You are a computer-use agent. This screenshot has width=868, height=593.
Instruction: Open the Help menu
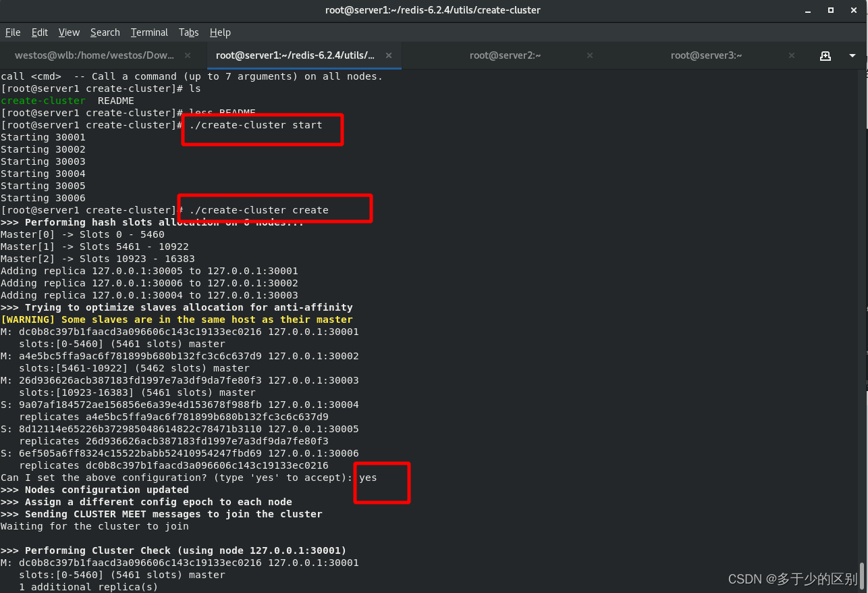(x=220, y=32)
